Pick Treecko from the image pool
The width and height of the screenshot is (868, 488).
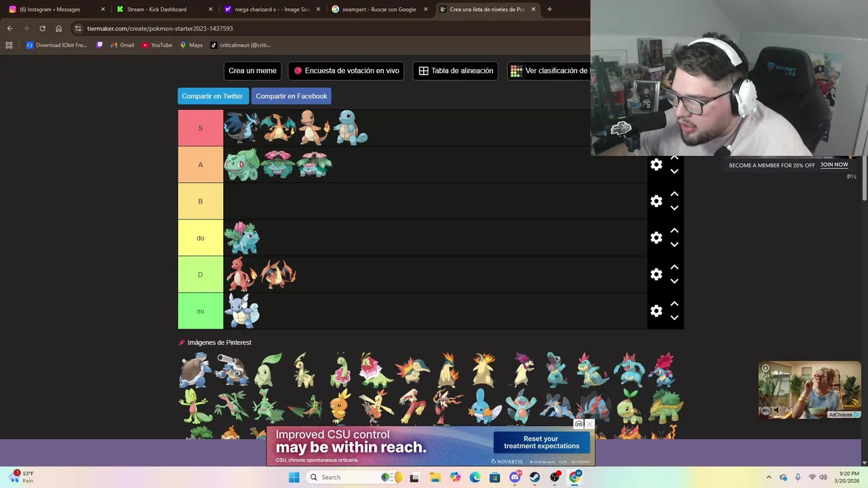click(x=195, y=405)
